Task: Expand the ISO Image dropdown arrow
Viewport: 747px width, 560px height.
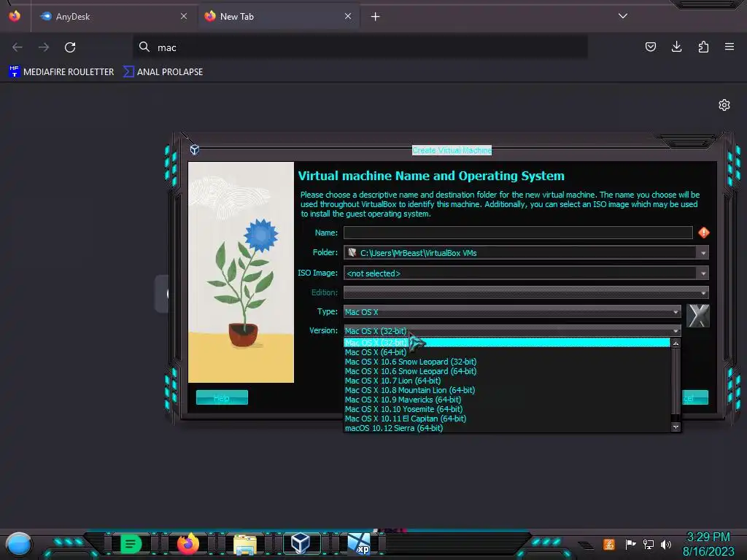Action: [703, 273]
